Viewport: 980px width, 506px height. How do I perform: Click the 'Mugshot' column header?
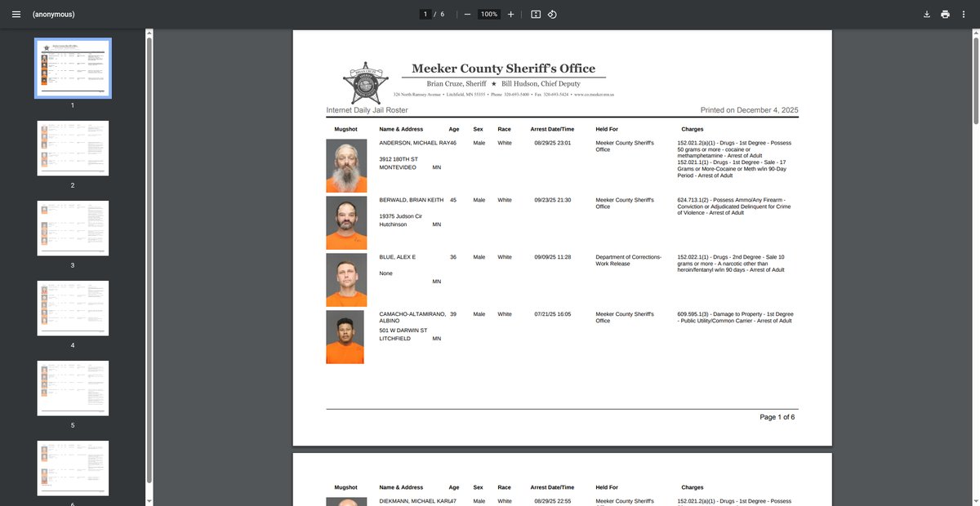click(x=345, y=129)
